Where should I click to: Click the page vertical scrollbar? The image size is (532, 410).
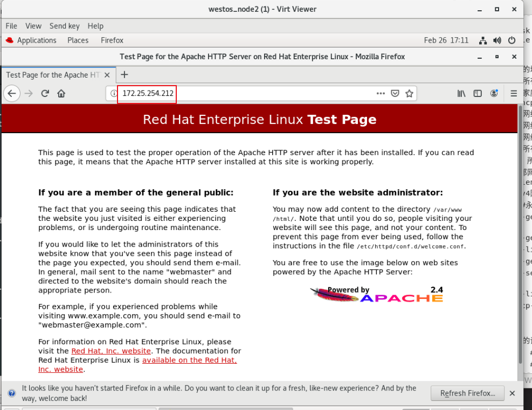click(520, 234)
